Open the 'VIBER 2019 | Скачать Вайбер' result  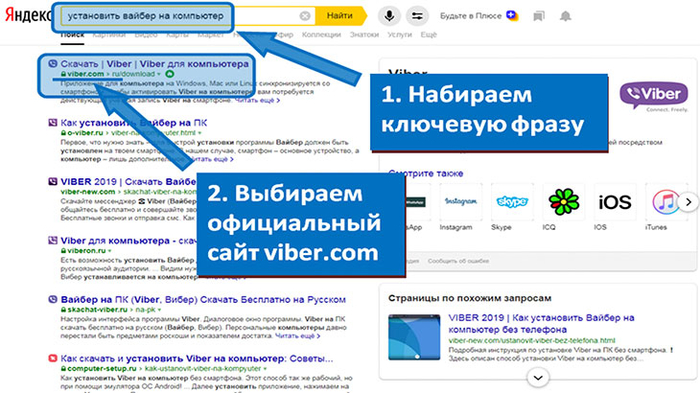128,182
